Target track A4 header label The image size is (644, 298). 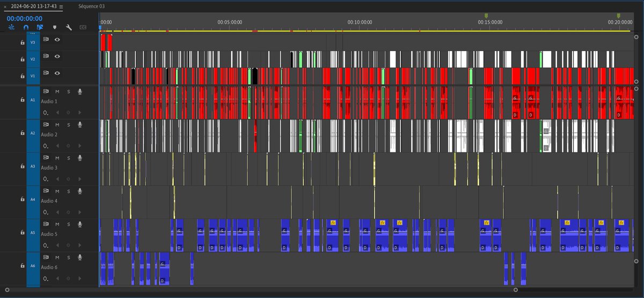click(x=33, y=199)
